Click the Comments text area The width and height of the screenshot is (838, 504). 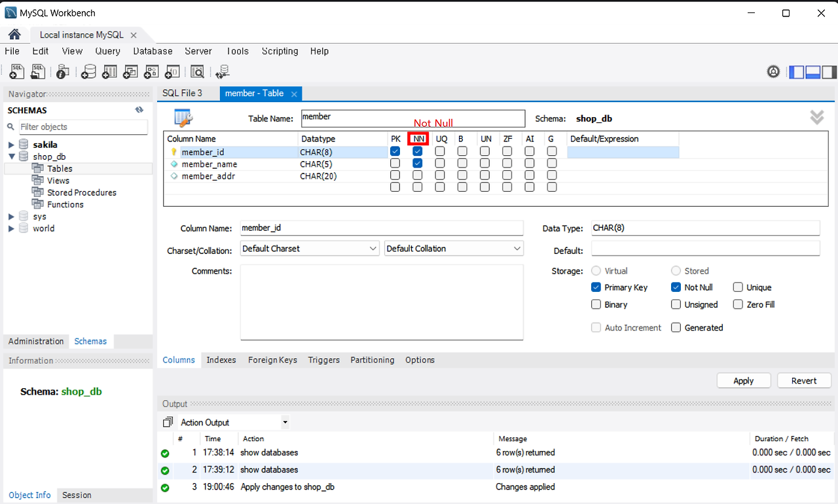tap(382, 302)
